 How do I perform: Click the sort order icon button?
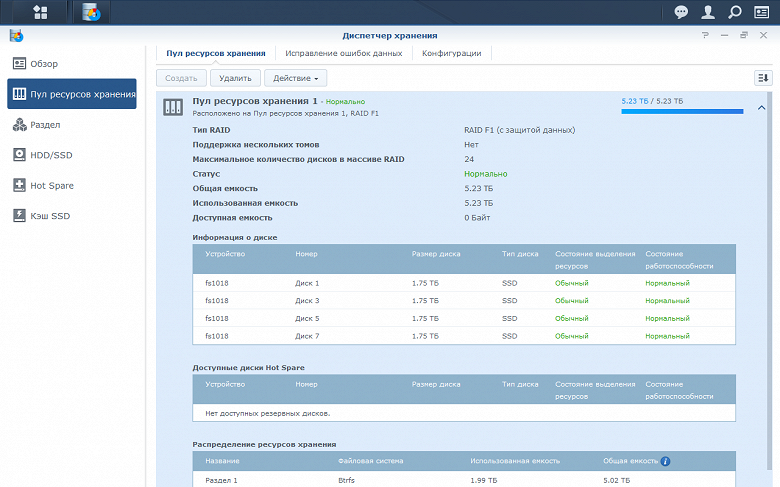[763, 77]
